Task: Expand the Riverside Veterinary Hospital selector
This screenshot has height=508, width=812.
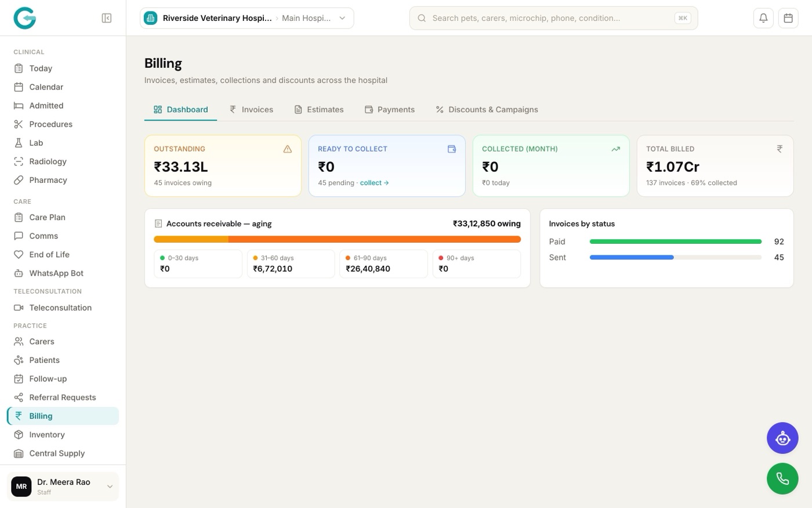Action: coord(246,18)
